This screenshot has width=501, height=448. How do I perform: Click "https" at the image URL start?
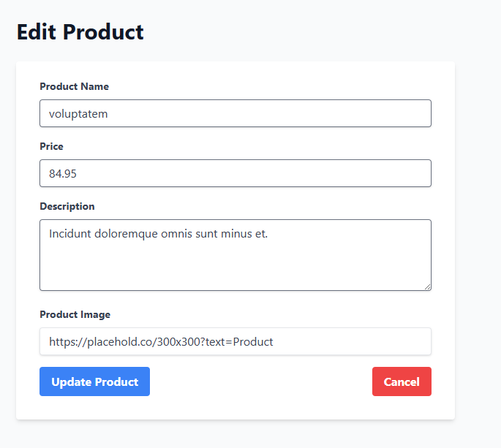61,341
